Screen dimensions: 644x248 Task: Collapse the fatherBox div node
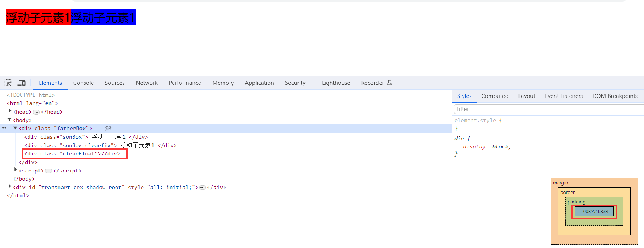pos(16,128)
